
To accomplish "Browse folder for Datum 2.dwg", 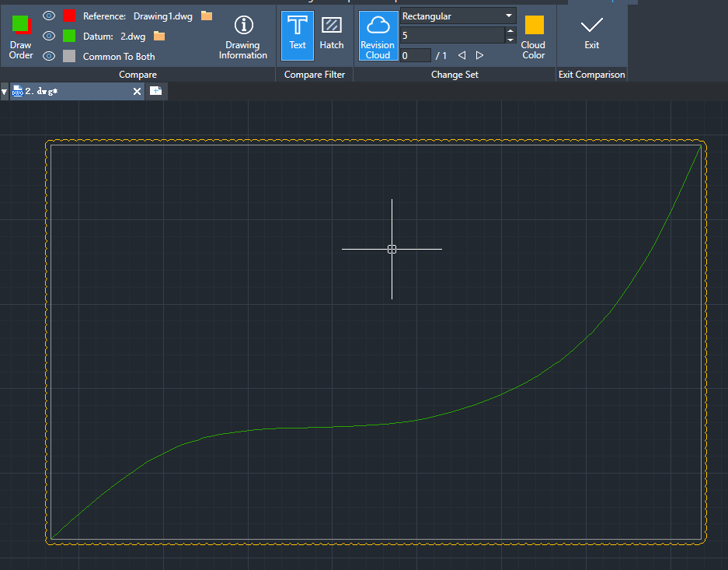I will click(x=159, y=36).
